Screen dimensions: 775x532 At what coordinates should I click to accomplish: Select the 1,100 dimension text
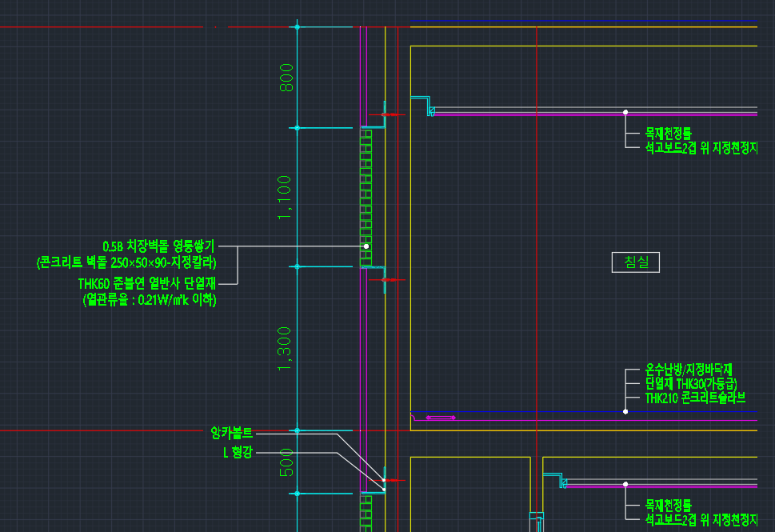point(286,197)
